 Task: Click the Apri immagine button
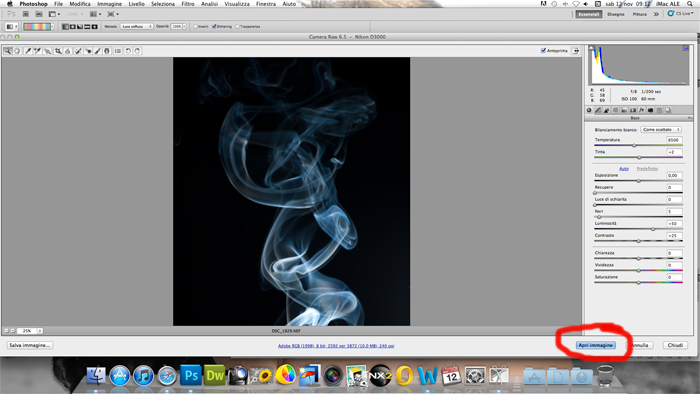pos(596,345)
